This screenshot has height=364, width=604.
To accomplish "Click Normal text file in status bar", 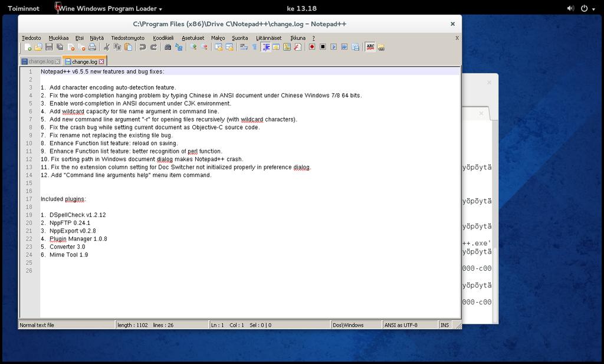I will 66,325.
